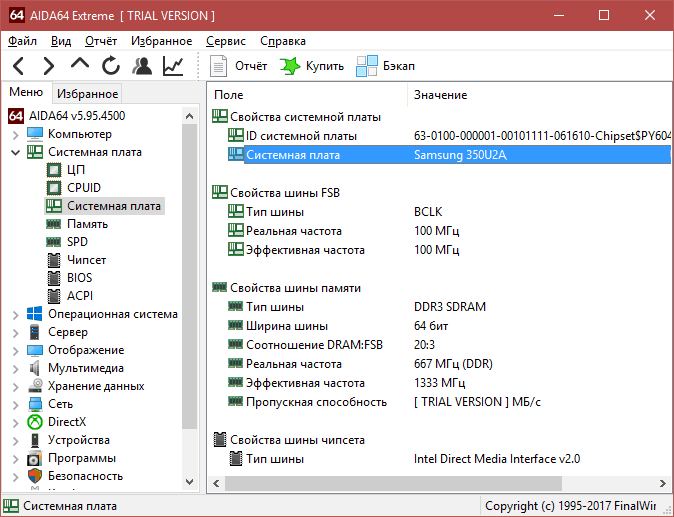674x517 pixels.
Task: Switch to the Меню tab
Action: pos(26,92)
